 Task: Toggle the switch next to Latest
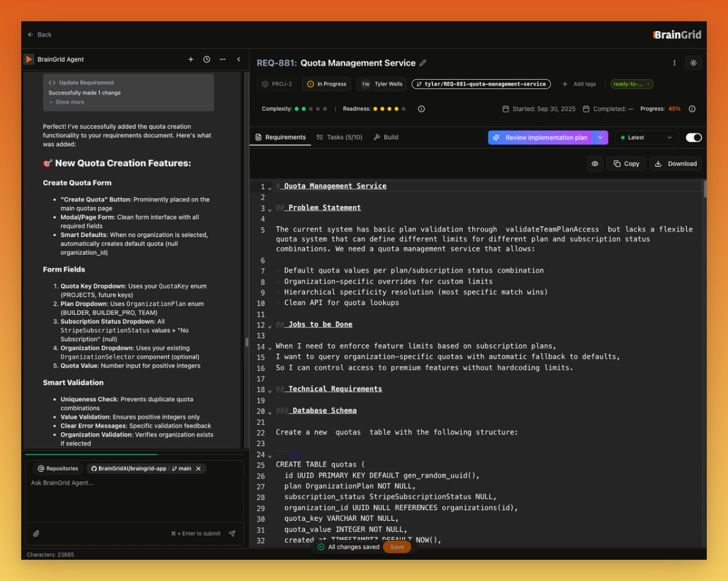pyautogui.click(x=693, y=138)
